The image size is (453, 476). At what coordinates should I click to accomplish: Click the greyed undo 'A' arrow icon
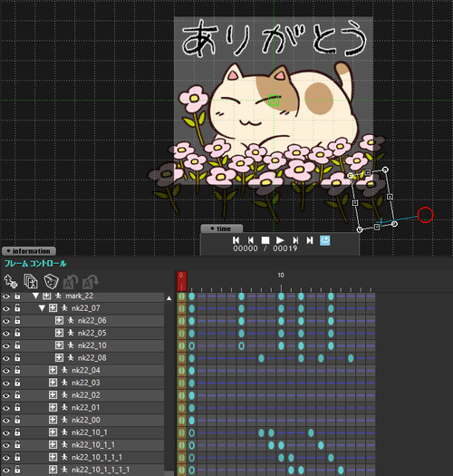click(71, 282)
